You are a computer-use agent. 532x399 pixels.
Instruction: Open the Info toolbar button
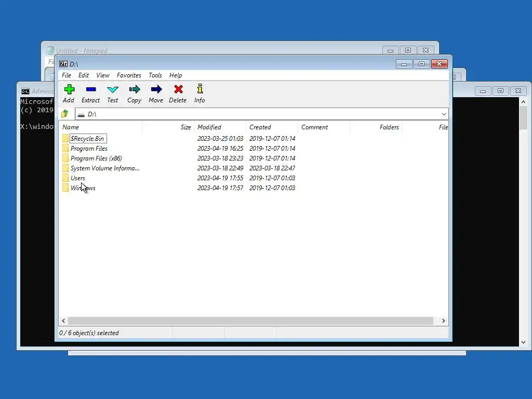199,94
